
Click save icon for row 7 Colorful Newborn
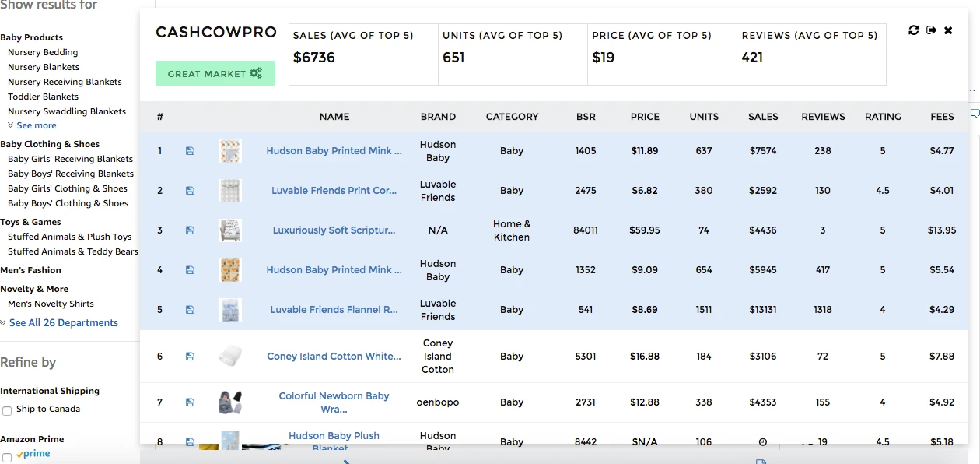(190, 402)
